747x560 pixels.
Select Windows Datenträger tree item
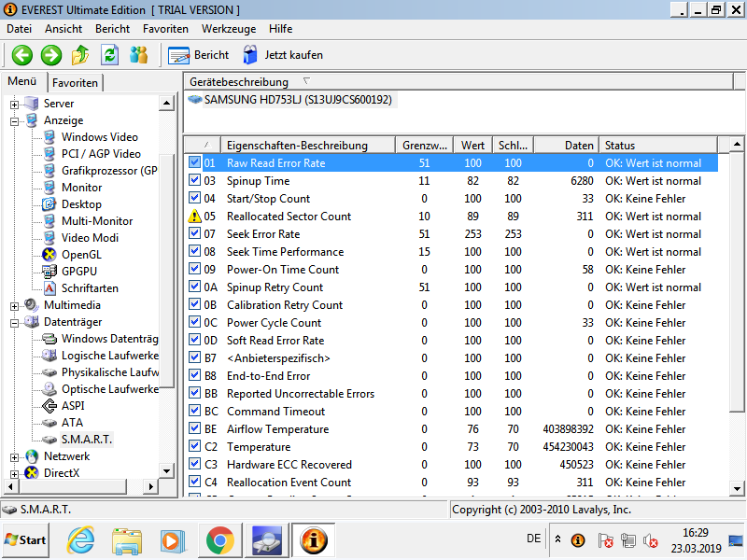point(109,339)
